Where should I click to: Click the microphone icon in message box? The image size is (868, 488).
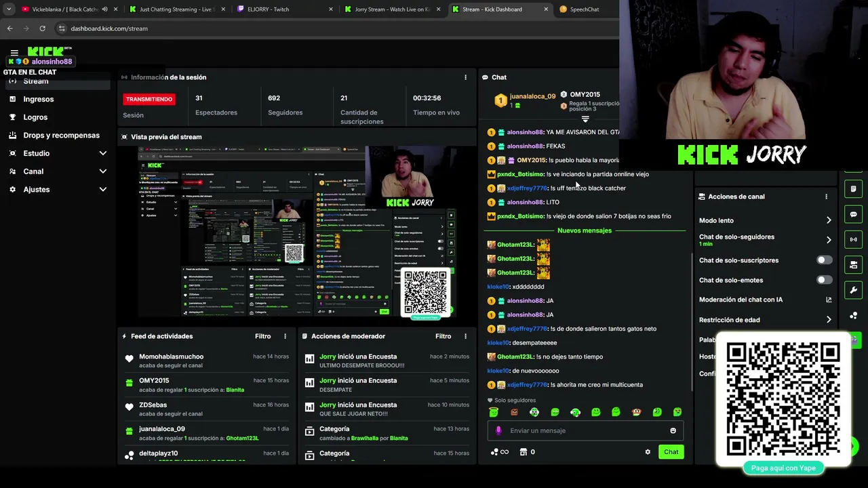[x=498, y=430]
